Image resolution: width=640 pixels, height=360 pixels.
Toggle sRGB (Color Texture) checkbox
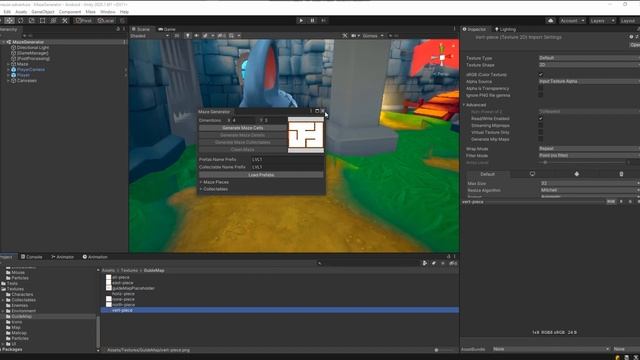(541, 75)
